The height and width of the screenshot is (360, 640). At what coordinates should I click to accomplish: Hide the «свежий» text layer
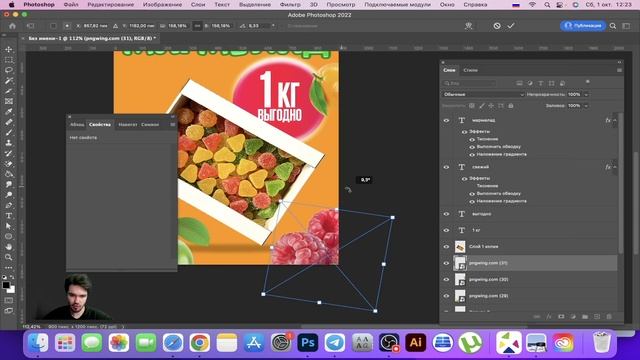tap(446, 167)
